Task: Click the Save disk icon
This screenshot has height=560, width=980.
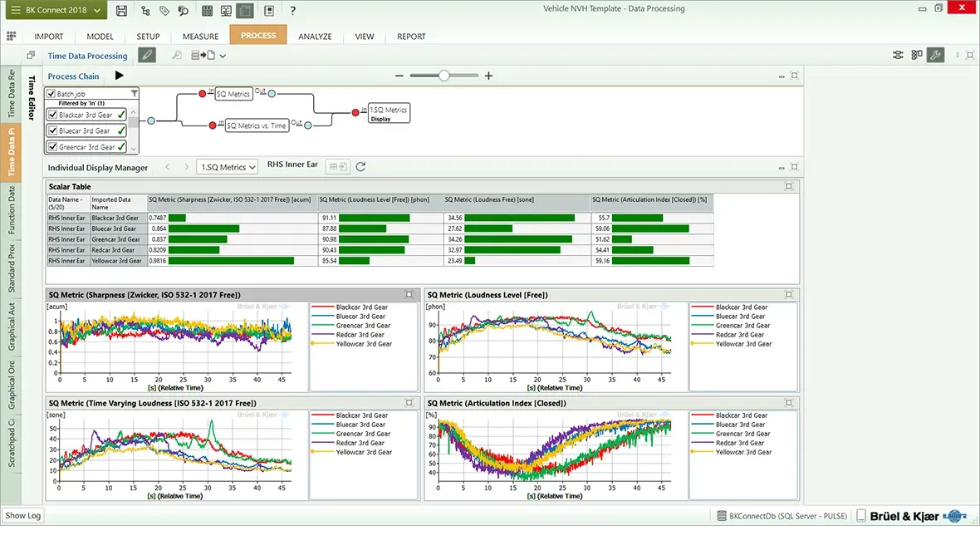Action: (122, 11)
